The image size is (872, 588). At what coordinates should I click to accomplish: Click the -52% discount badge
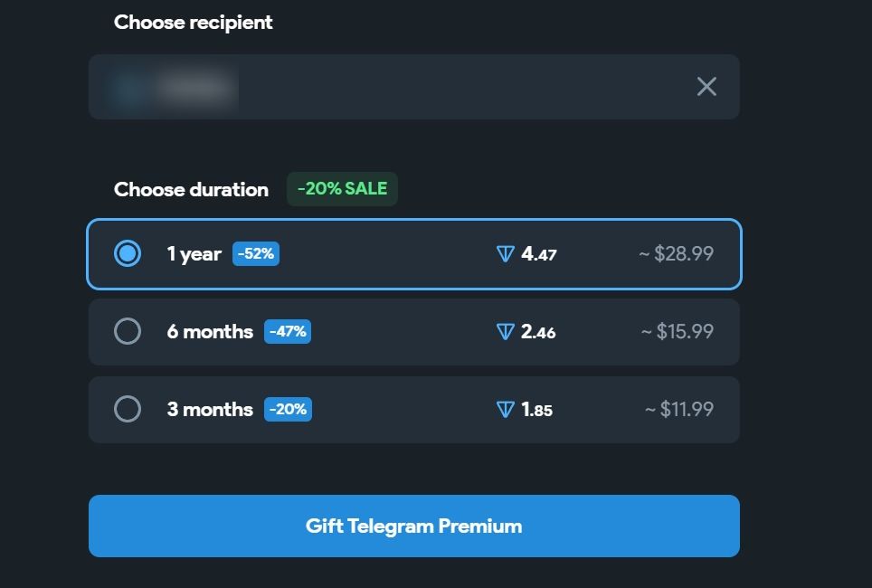point(256,254)
